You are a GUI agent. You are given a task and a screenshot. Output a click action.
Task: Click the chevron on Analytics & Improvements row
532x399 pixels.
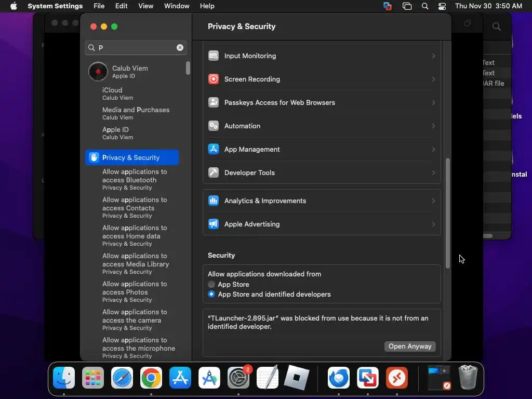(x=433, y=201)
